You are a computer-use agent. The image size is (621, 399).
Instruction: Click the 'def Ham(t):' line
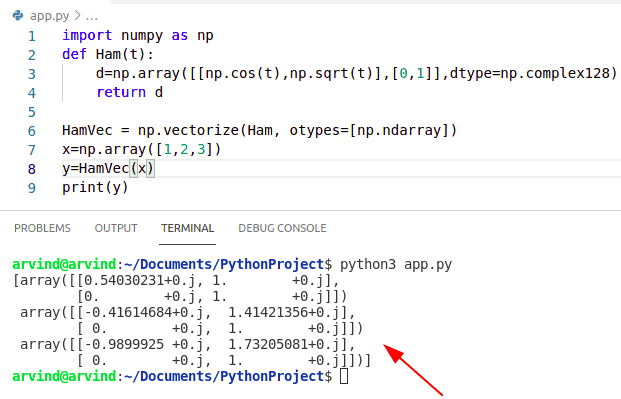coord(108,54)
